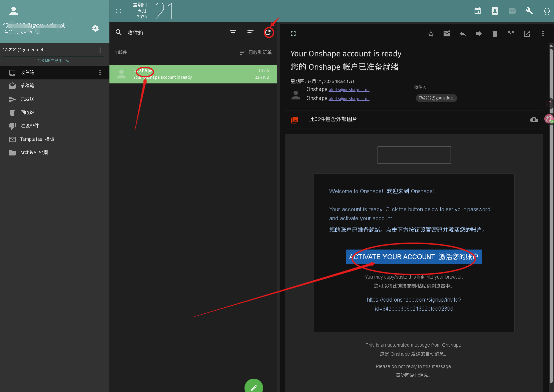Forward the Onshape email

coord(479,34)
